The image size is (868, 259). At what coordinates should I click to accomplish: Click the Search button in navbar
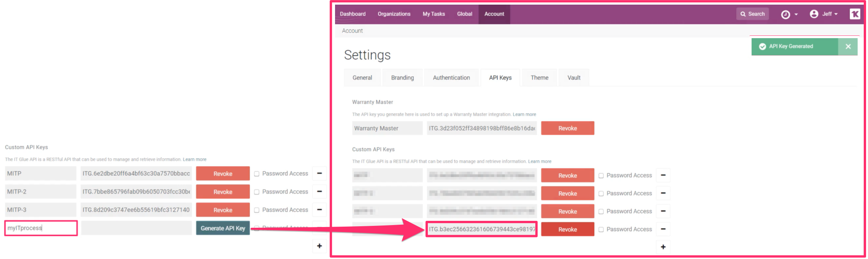(752, 14)
